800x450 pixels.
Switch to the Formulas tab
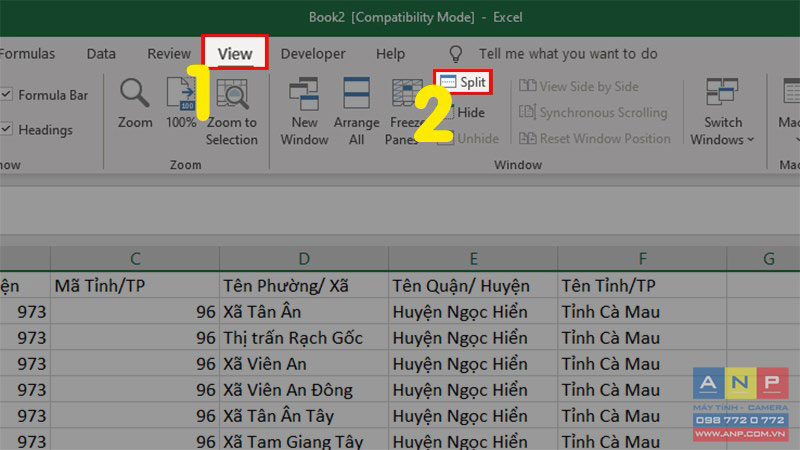coord(27,54)
